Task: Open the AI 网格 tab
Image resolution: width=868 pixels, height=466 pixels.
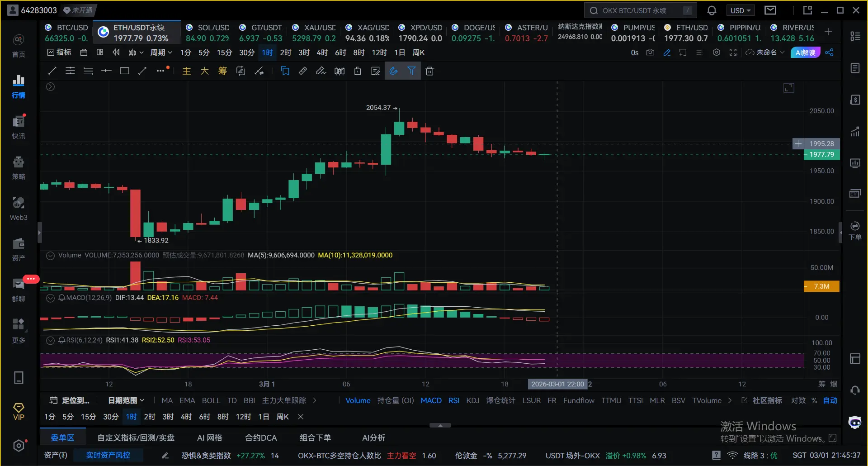Action: point(210,437)
